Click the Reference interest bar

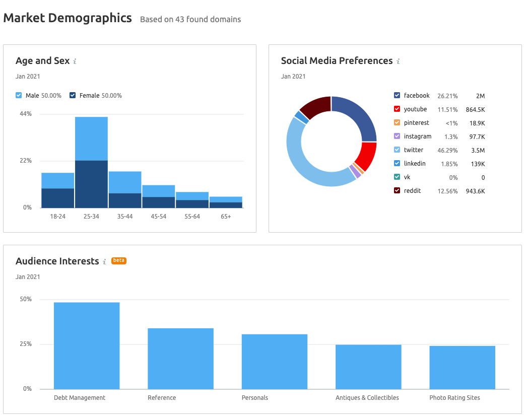pyautogui.click(x=180, y=359)
